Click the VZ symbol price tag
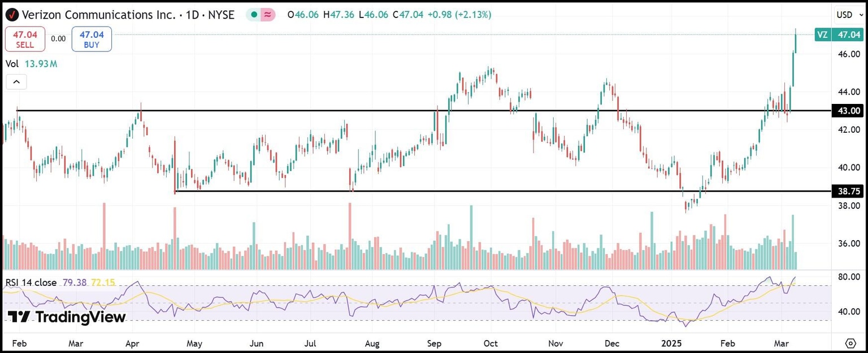The width and height of the screenshot is (868, 353). (x=823, y=34)
